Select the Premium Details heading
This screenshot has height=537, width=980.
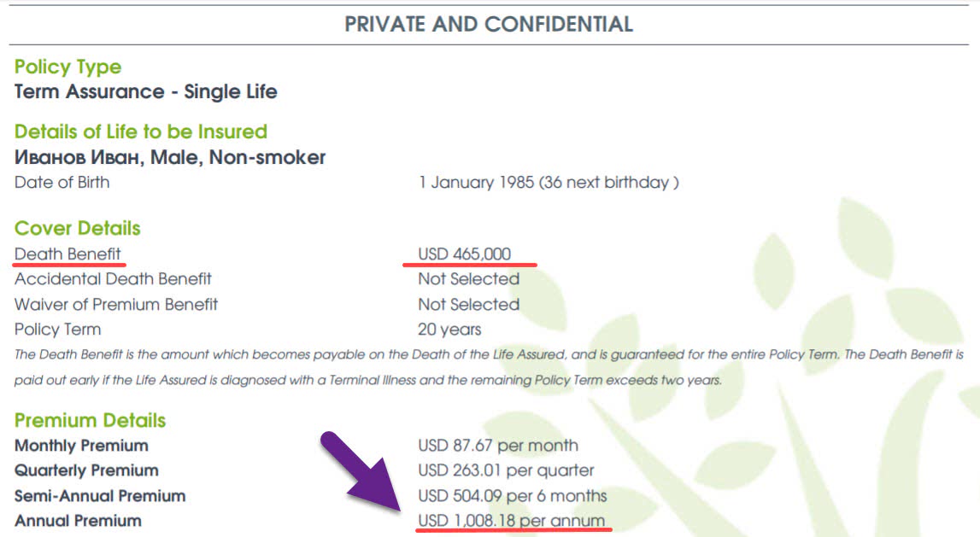[91, 420]
